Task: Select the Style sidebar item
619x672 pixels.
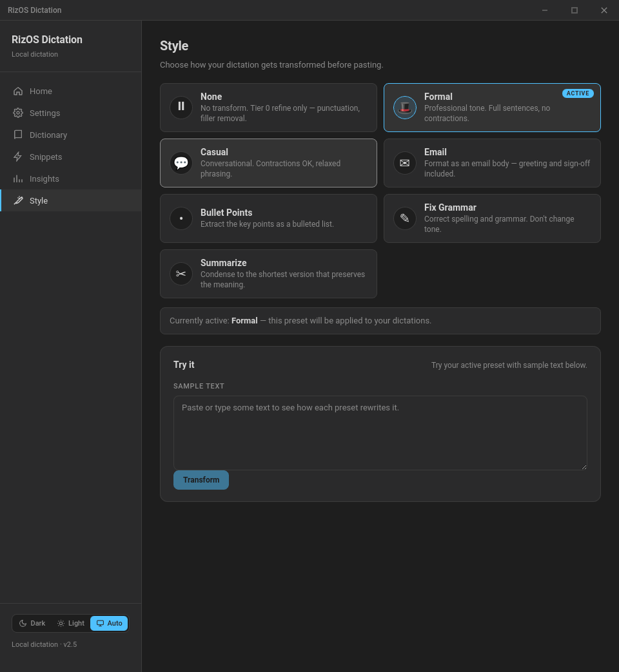Action: pos(71,200)
